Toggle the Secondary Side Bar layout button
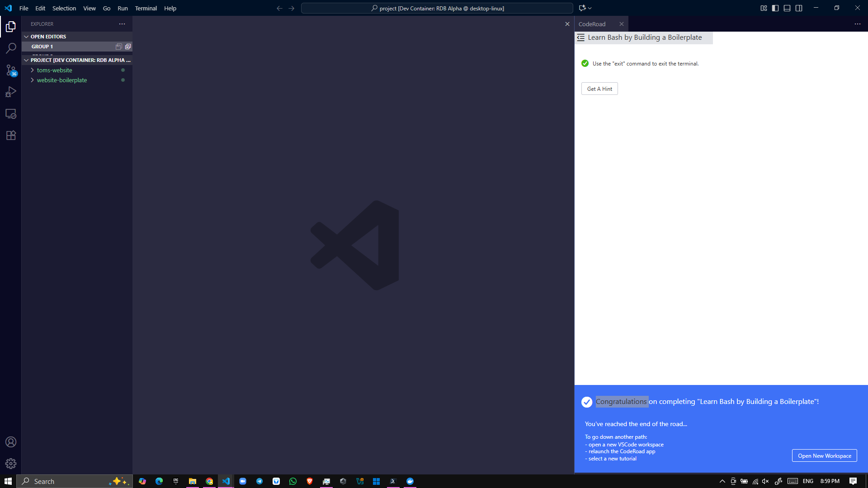Screen dimensions: 868x488 click(x=799, y=8)
